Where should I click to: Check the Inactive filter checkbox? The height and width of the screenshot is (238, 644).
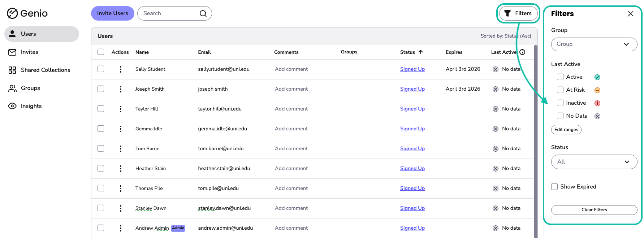tap(560, 103)
